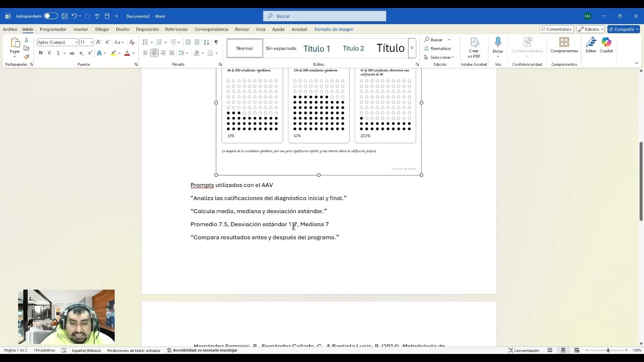Click the strikethrough (ab) icon
The width and height of the screenshot is (644, 362).
72,53
